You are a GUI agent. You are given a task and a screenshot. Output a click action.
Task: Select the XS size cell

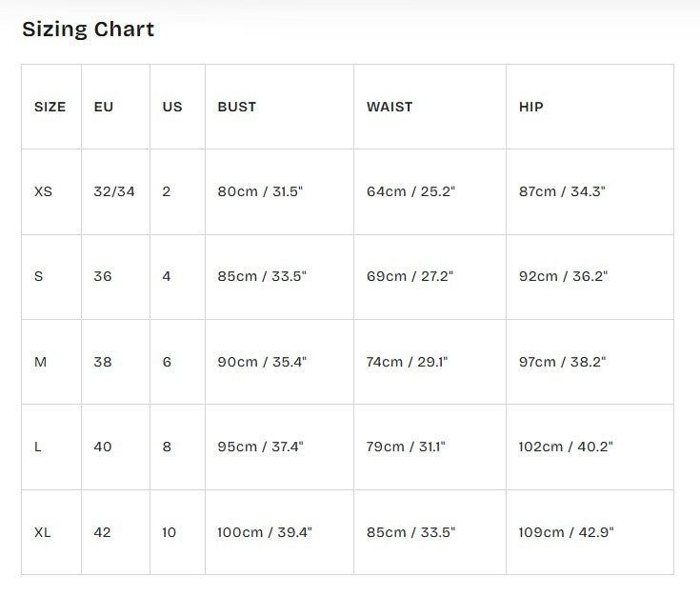[x=43, y=191]
